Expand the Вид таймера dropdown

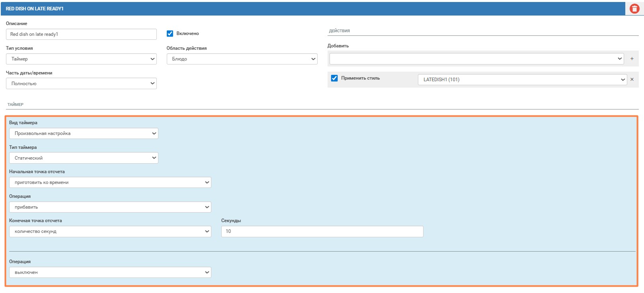coord(84,133)
